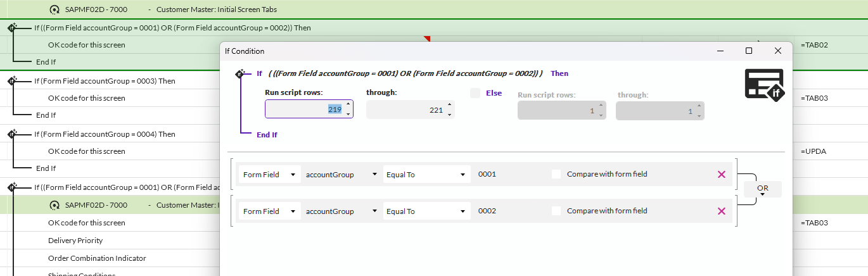
Task: Increase the through row value 221 with the up arrow
Action: [x=449, y=106]
